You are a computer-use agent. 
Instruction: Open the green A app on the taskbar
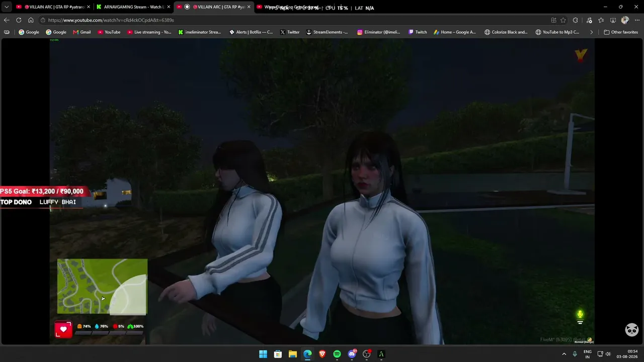click(381, 354)
